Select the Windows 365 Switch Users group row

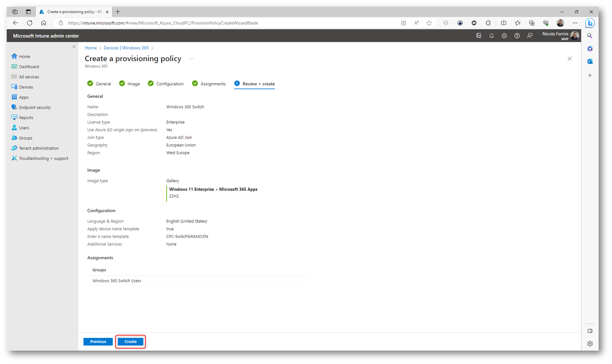pyautogui.click(x=197, y=281)
